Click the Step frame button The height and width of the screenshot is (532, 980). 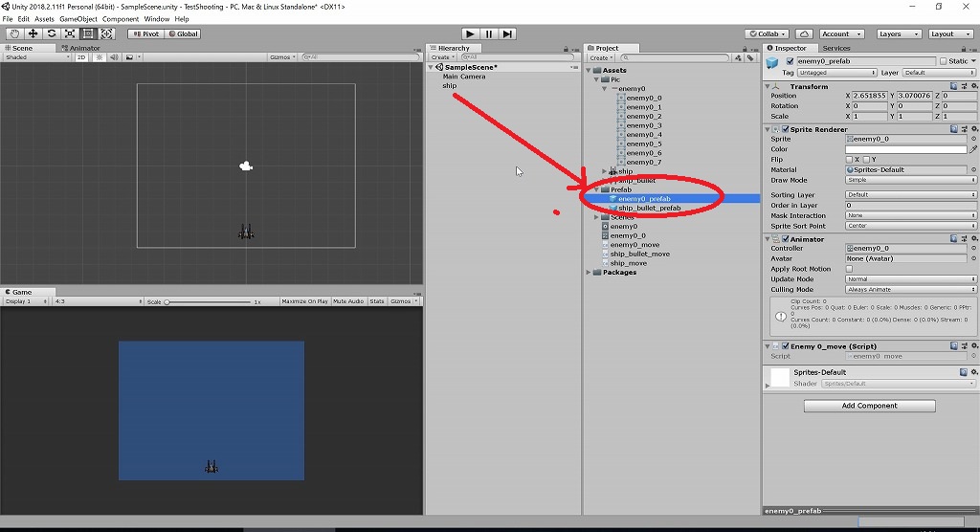coord(507,33)
